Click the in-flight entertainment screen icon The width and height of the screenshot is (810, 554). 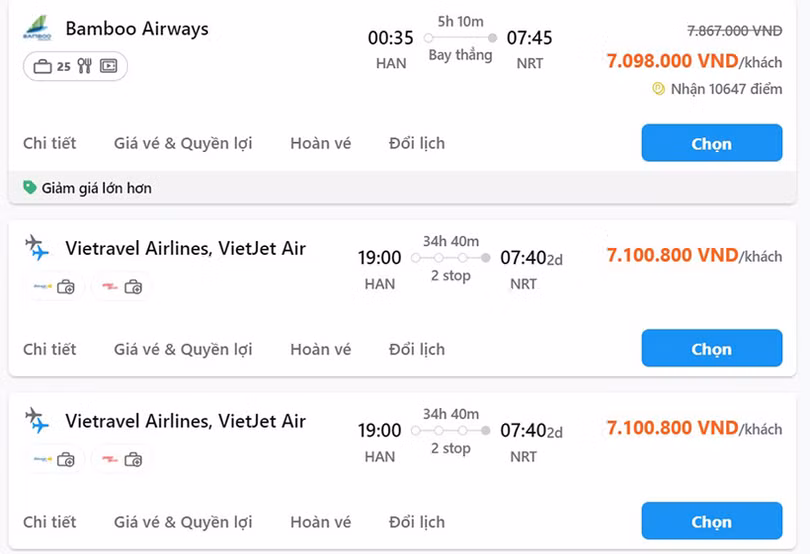pos(108,66)
